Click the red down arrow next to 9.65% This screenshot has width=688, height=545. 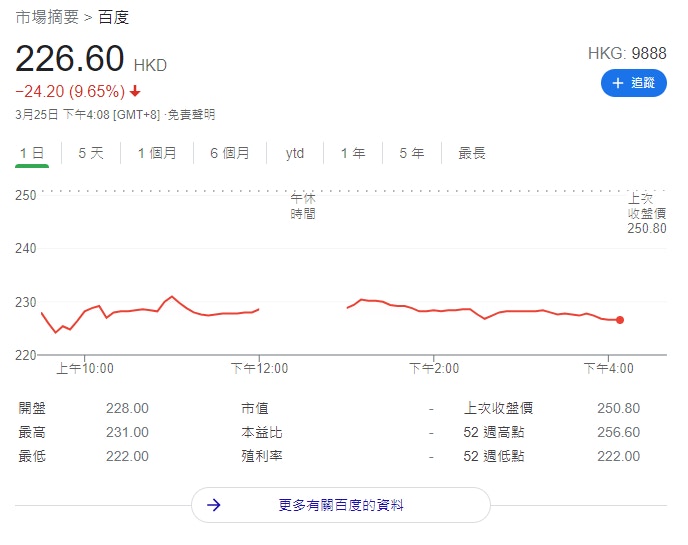click(x=135, y=91)
